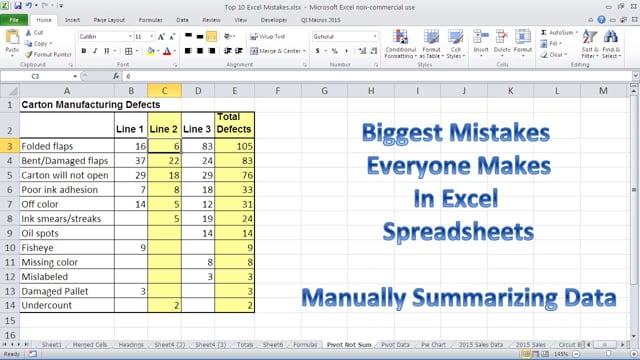Open the General number format dropdown
This screenshot has height=360, width=640.
click(x=375, y=37)
